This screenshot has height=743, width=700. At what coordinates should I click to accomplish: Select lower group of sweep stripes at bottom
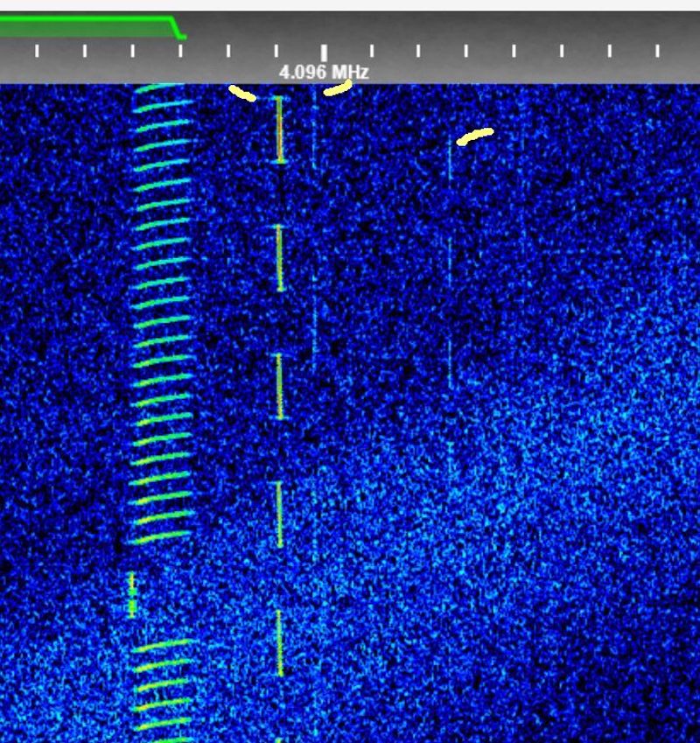pos(162,687)
